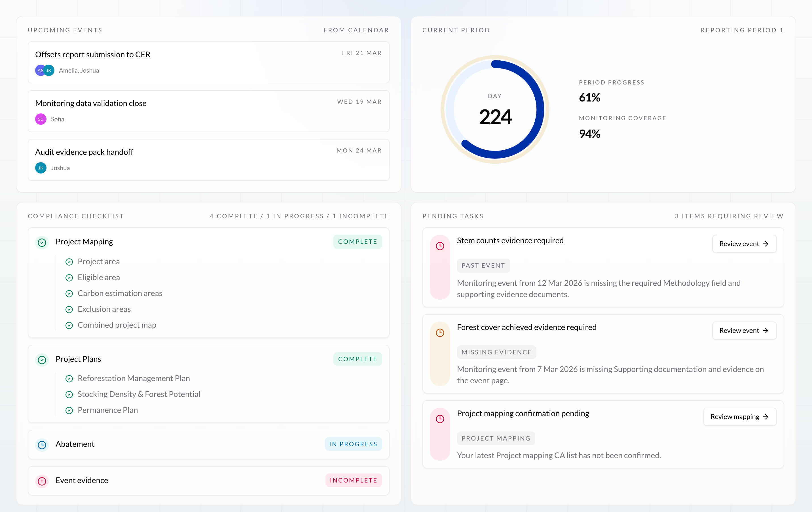The image size is (812, 512).
Task: Click the REPORTING PERIOD 1 label
Action: (x=742, y=30)
